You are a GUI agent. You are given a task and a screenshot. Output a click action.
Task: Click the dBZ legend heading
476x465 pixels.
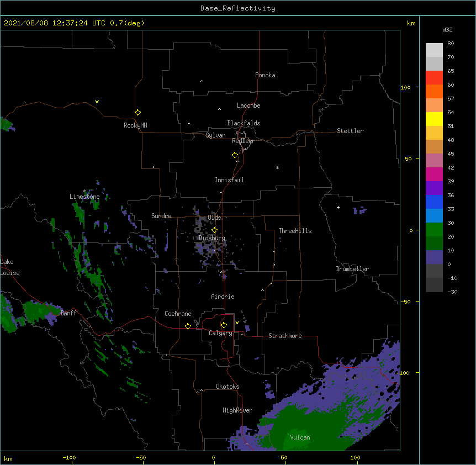(x=447, y=29)
